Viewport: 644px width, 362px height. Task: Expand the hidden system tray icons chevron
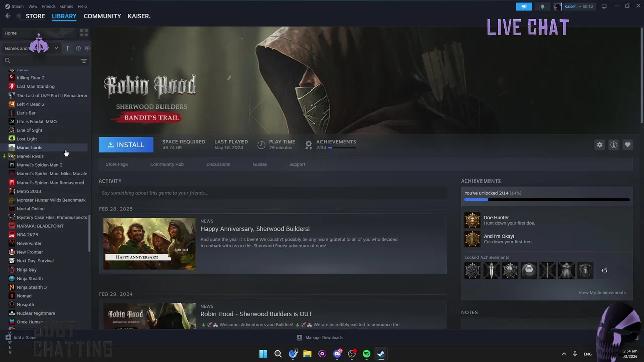pos(563,354)
